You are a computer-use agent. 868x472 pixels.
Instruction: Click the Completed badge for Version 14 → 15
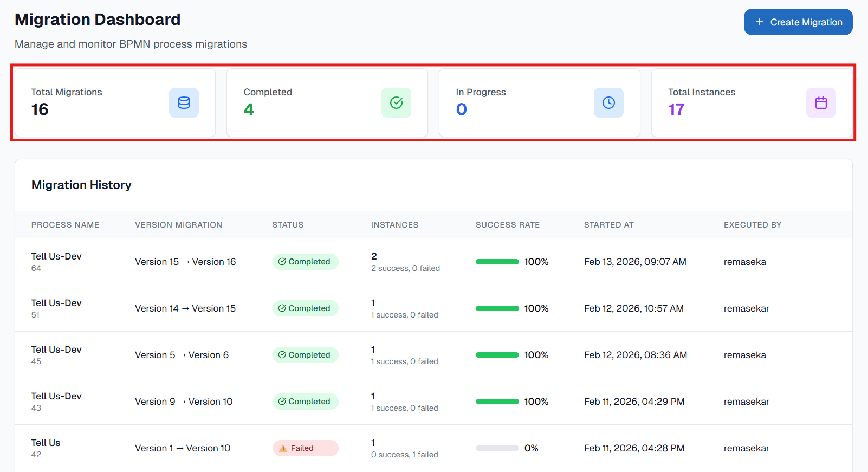pos(305,308)
